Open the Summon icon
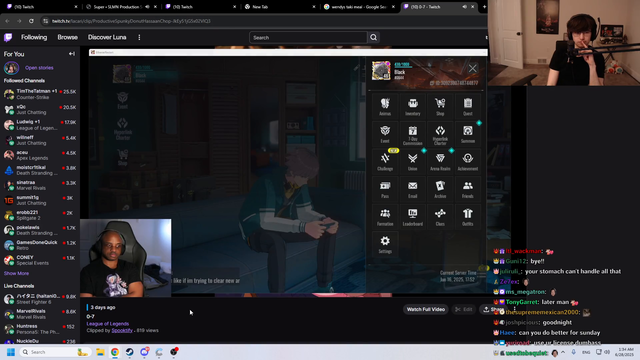The image size is (640, 360). click(468, 134)
